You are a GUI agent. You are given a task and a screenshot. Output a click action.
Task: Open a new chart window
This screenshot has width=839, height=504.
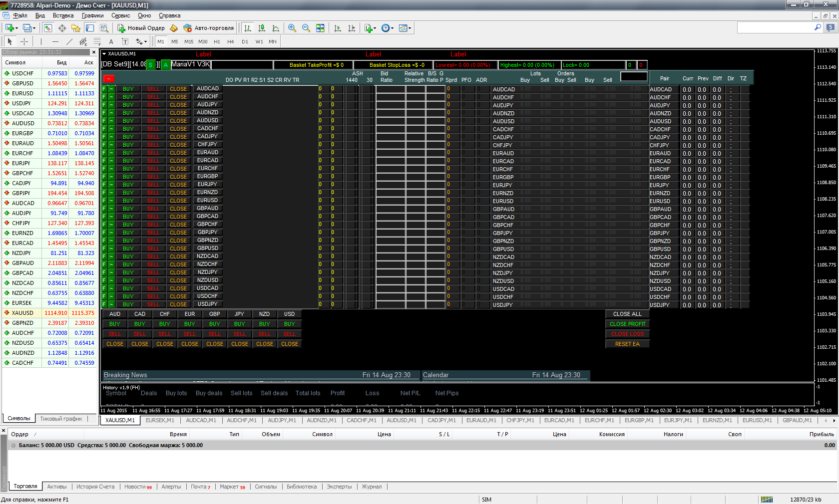coord(9,28)
